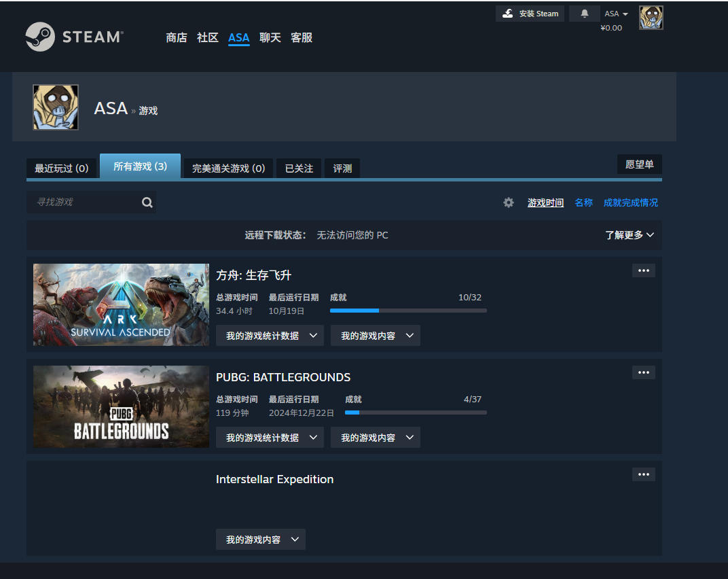728x579 pixels.
Task: Click the 寻找游戏 search field
Action: coord(83,203)
